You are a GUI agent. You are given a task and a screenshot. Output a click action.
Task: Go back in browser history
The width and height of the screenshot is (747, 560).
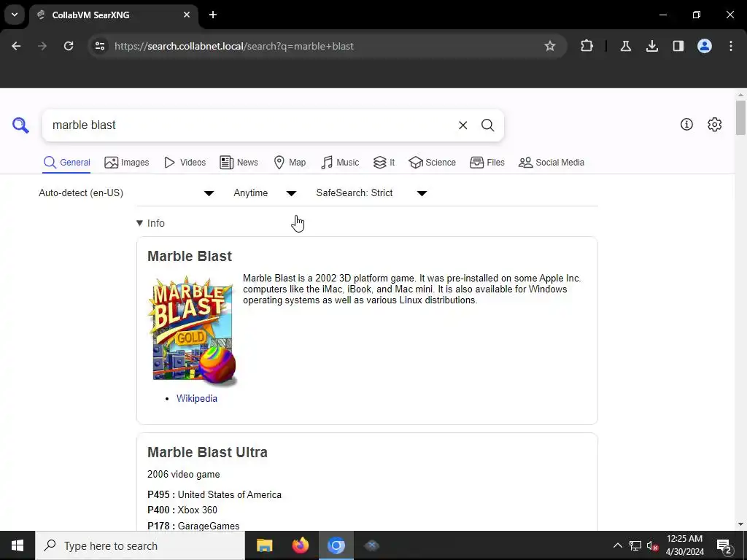tap(16, 46)
